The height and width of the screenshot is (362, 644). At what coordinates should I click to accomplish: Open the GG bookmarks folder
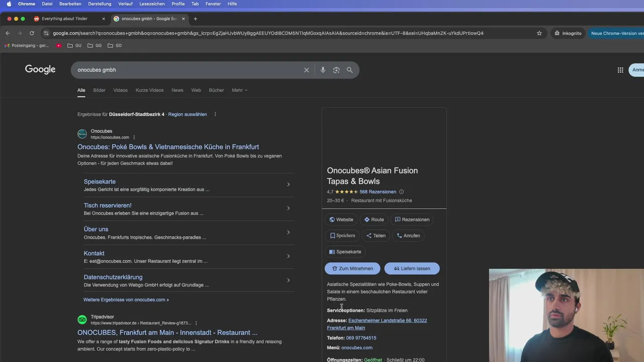coord(95,45)
